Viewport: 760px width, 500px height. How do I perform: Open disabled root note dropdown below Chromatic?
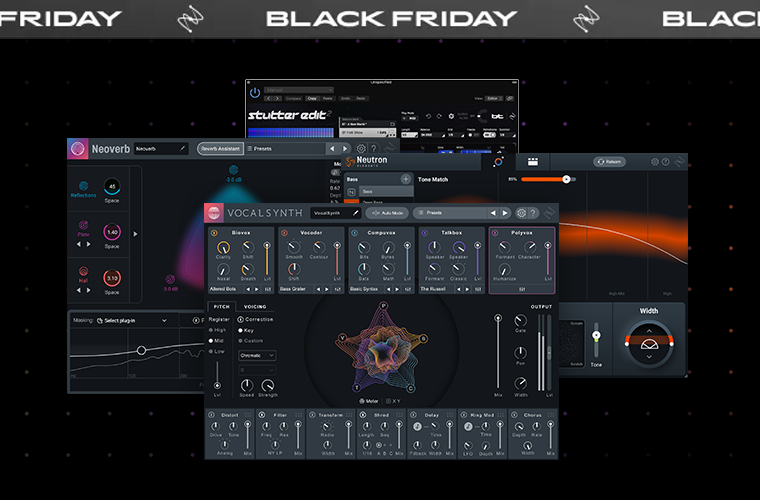257,370
